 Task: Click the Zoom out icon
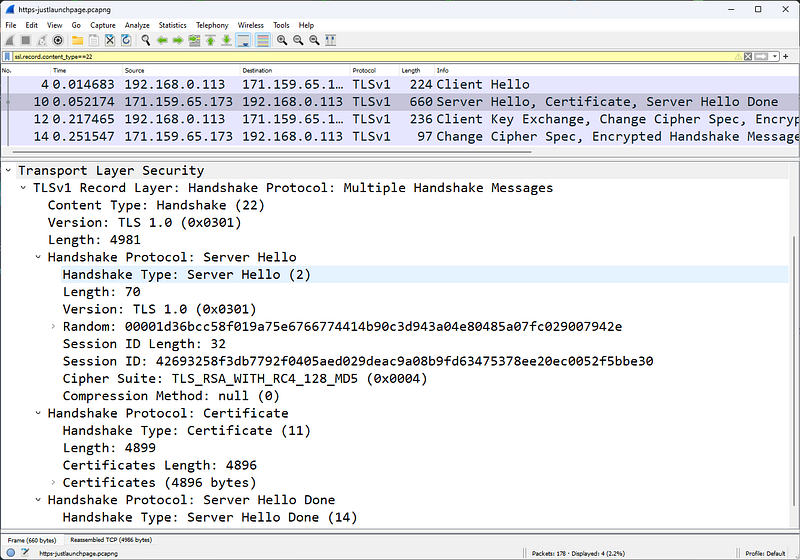coord(298,40)
